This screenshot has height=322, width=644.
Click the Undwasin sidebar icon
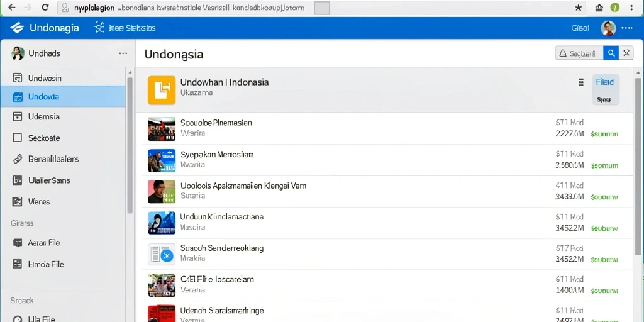(x=17, y=78)
